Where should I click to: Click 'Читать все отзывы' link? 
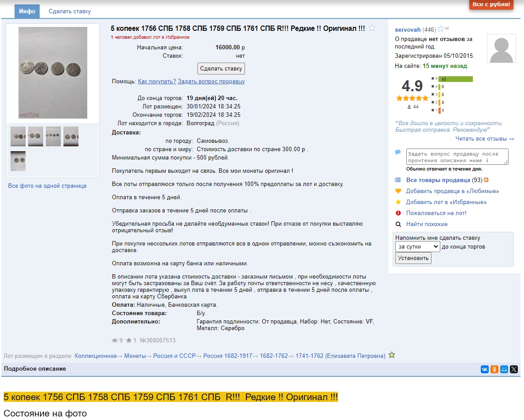[485, 139]
